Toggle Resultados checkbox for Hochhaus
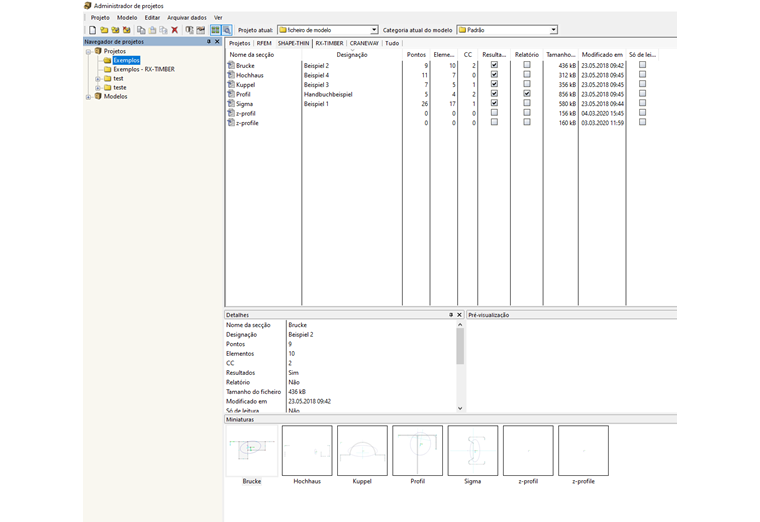Image resolution: width=760 pixels, height=522 pixels. point(494,74)
